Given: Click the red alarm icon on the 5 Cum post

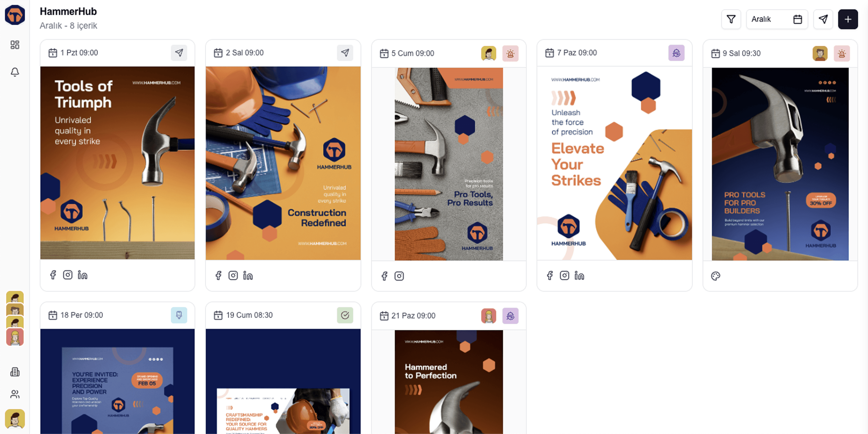Looking at the screenshot, I should [x=510, y=53].
